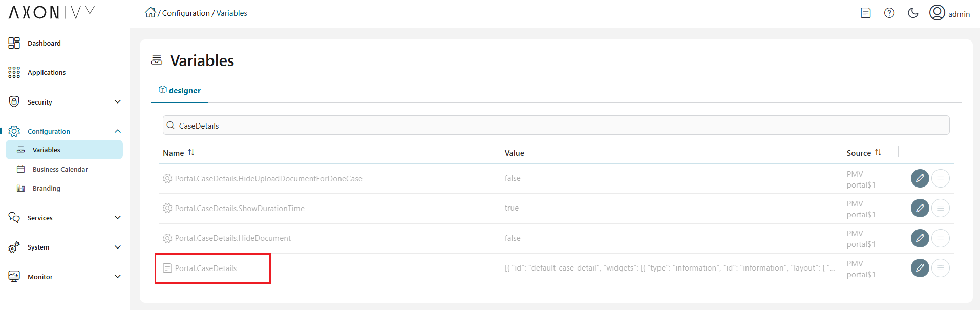Edit the Portal.CaseDetails.HideDocument variable
Screen dimensions: 980x310
pyautogui.click(x=920, y=238)
